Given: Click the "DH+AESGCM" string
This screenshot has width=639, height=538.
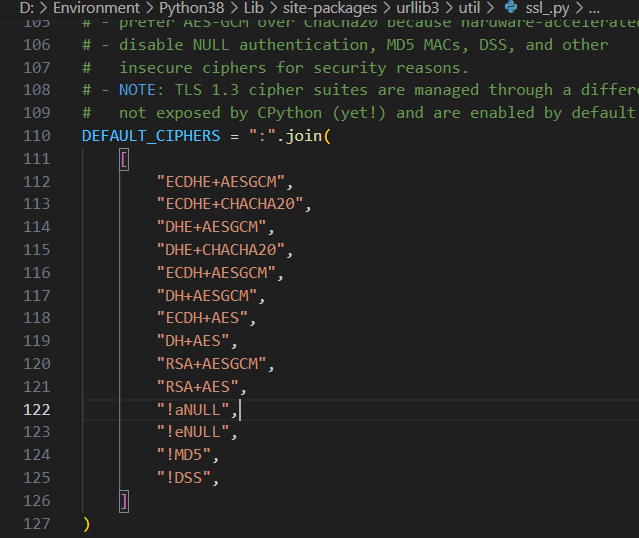Looking at the screenshot, I should pos(207,295).
